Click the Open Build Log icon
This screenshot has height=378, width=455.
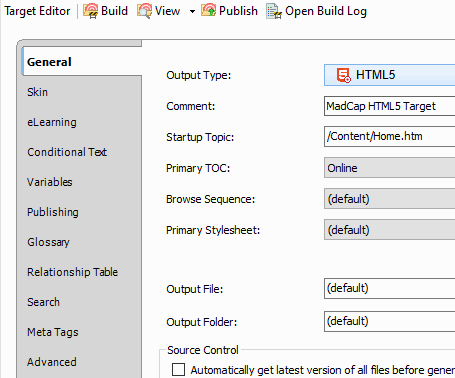tap(274, 11)
